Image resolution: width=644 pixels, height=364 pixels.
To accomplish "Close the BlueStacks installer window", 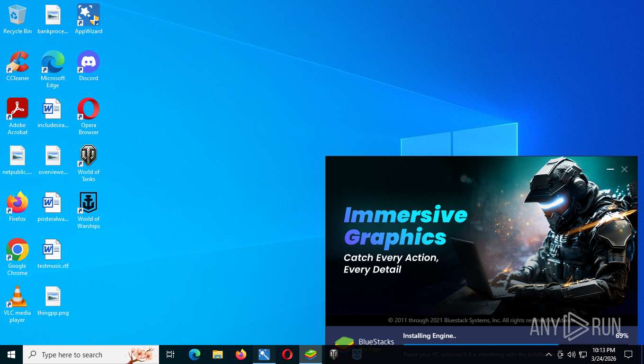I will 625,169.
